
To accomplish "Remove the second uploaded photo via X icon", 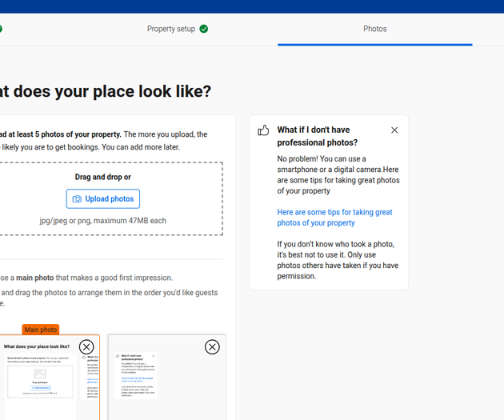I will pos(212,347).
